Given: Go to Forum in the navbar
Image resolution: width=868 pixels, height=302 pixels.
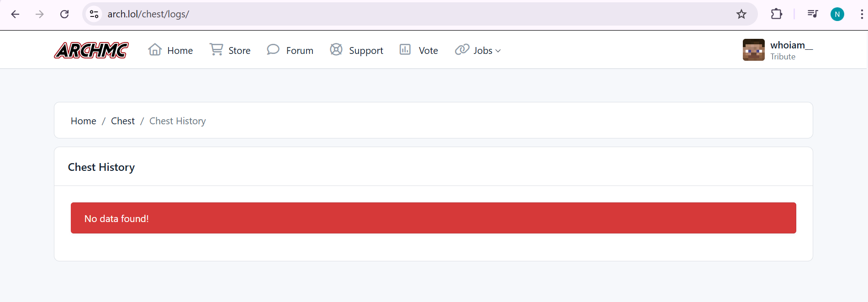Looking at the screenshot, I should (299, 51).
